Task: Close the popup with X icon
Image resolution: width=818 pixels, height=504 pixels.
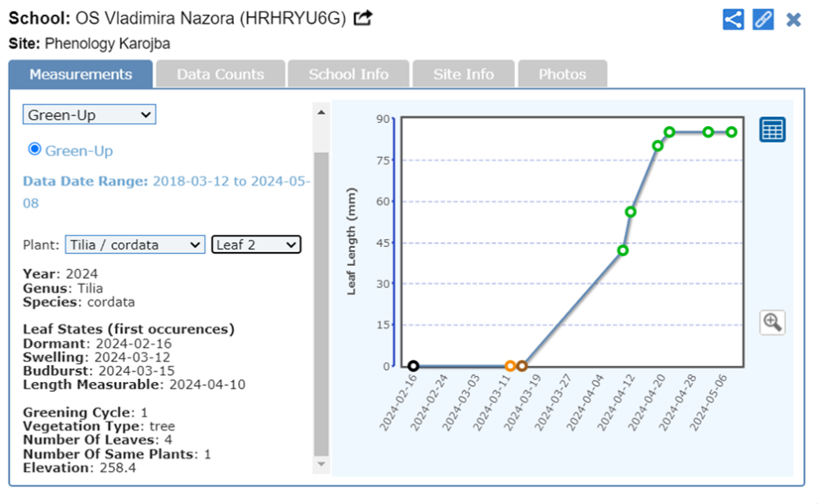Action: pos(793,20)
